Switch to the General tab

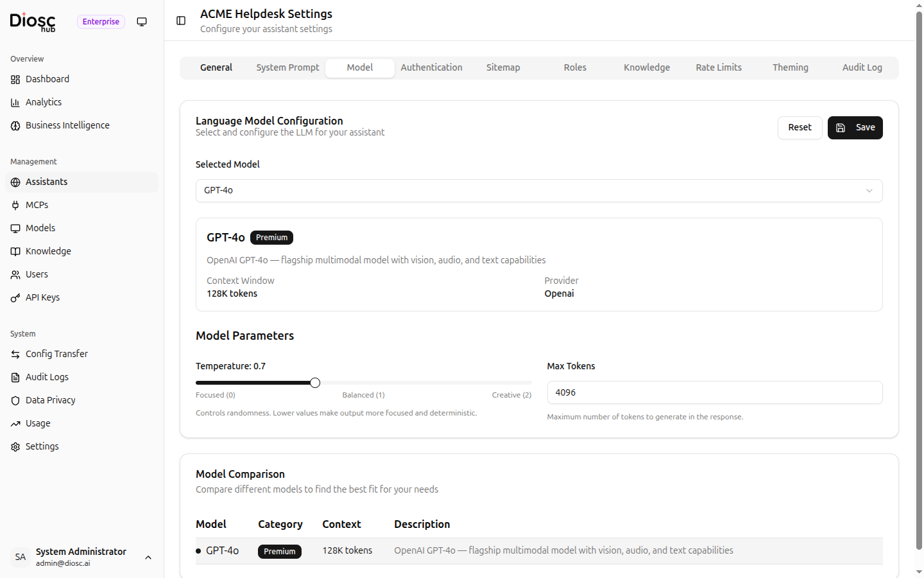coord(216,68)
